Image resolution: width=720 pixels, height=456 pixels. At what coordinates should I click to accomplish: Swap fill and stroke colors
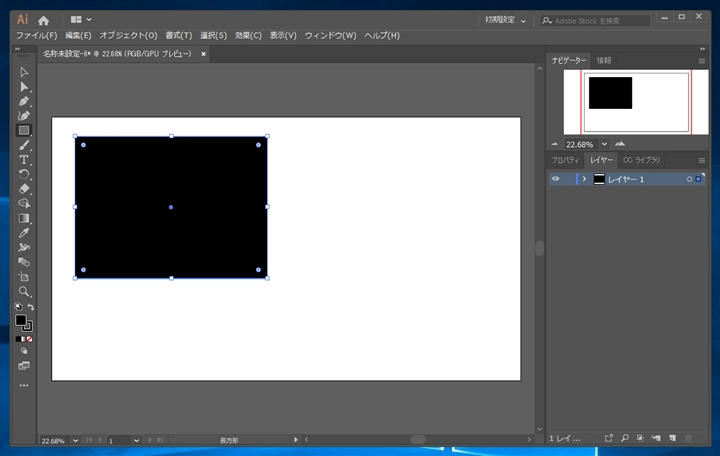pos(30,307)
